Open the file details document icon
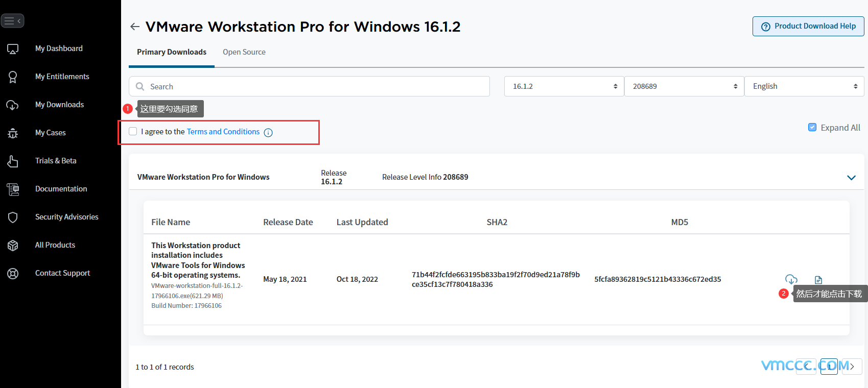The width and height of the screenshot is (868, 388). (x=818, y=280)
